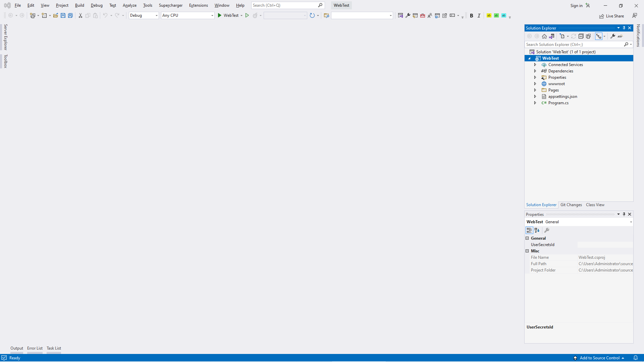The width and height of the screenshot is (644, 362).
Task: Toggle the Alphabetical sort in Properties panel
Action: click(x=537, y=230)
